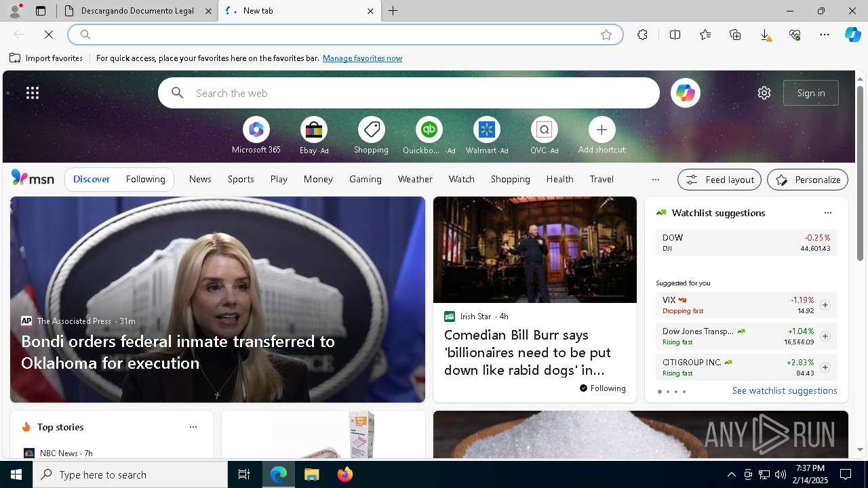This screenshot has height=488, width=868.
Task: Open the News category
Action: (200, 180)
